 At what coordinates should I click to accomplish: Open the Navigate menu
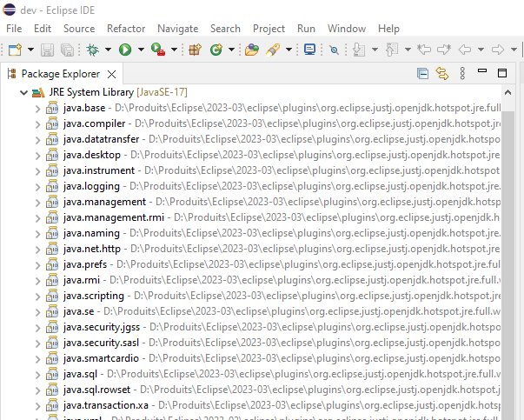(x=178, y=29)
